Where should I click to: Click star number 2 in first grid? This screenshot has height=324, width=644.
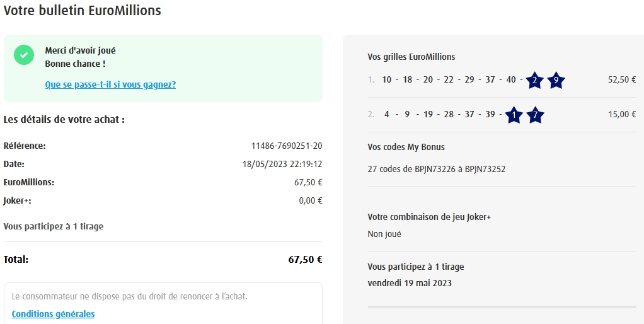click(534, 80)
